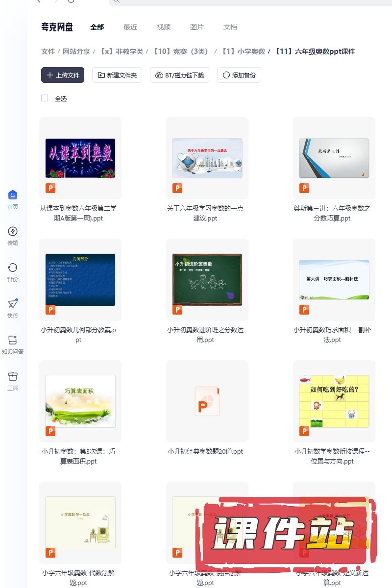Image resolution: width=392 pixels, height=588 pixels.
Task: Switch to the 图片 tab
Action: (x=197, y=27)
